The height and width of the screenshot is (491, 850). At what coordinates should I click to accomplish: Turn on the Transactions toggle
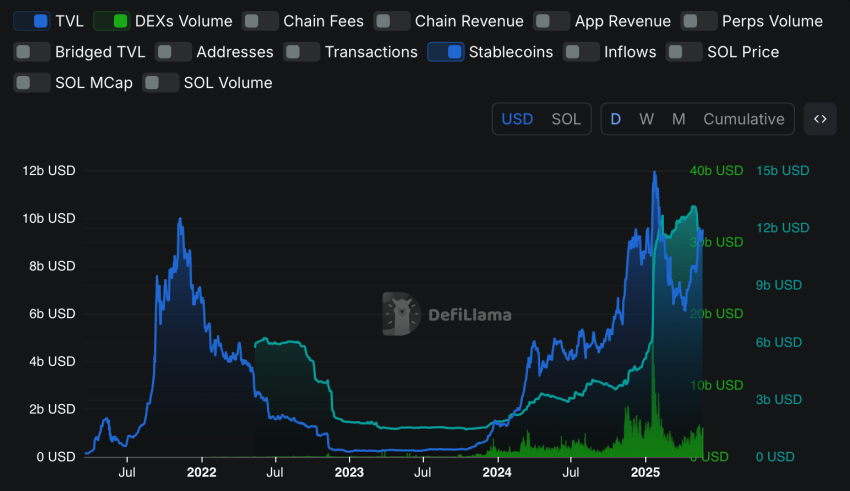[x=301, y=52]
